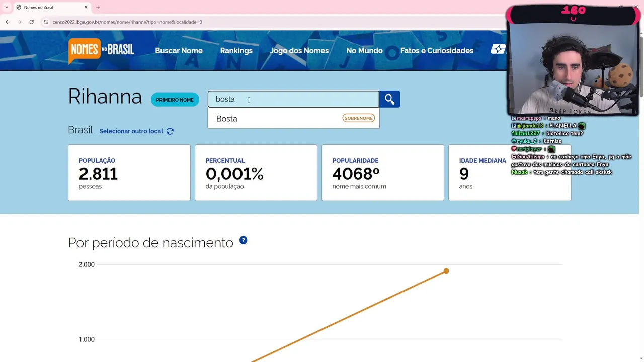Click the Nomes no Brasil logo

pyautogui.click(x=101, y=51)
